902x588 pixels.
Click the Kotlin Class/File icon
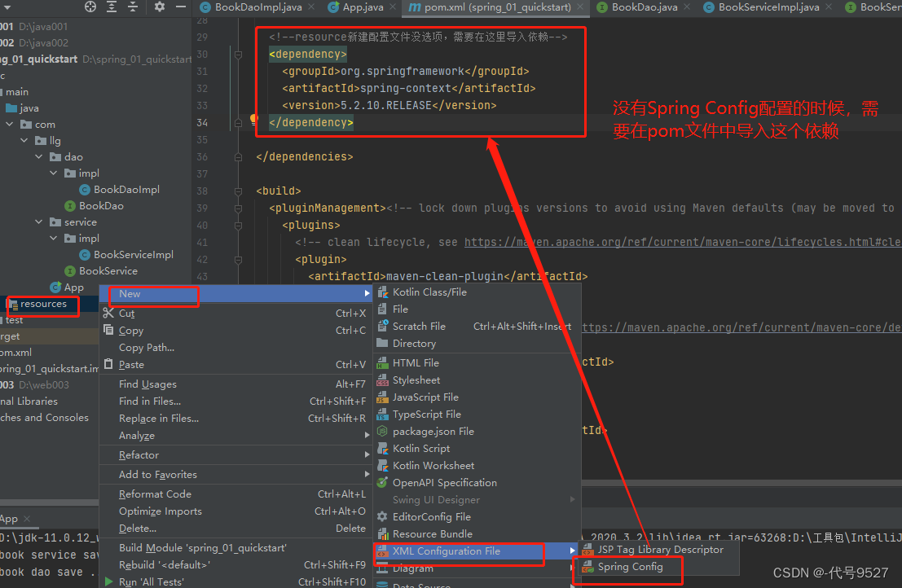[382, 292]
